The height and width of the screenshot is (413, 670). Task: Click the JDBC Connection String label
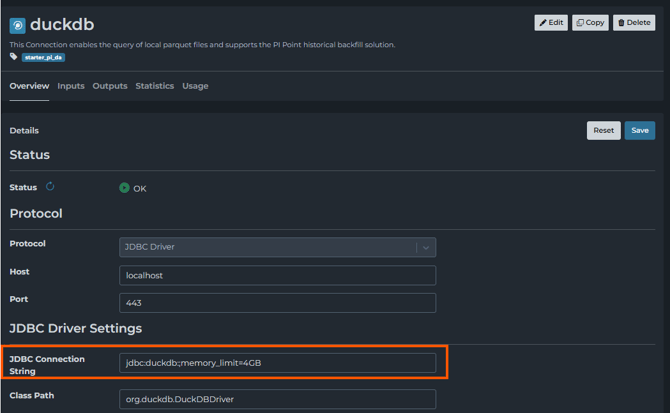(x=47, y=365)
